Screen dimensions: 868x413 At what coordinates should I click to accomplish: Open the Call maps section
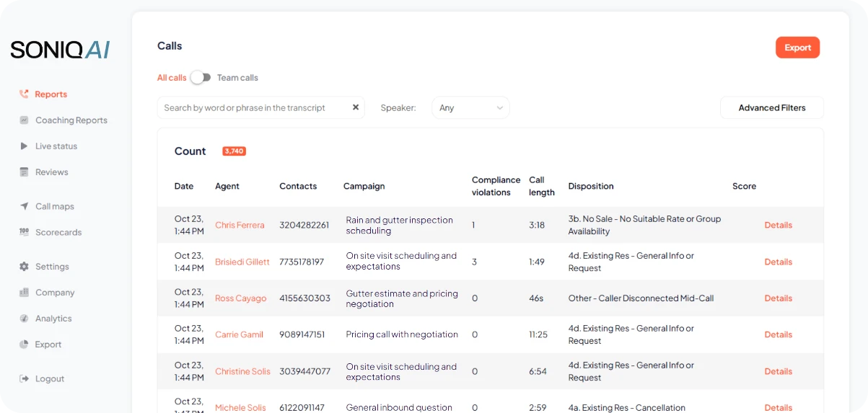coord(55,206)
